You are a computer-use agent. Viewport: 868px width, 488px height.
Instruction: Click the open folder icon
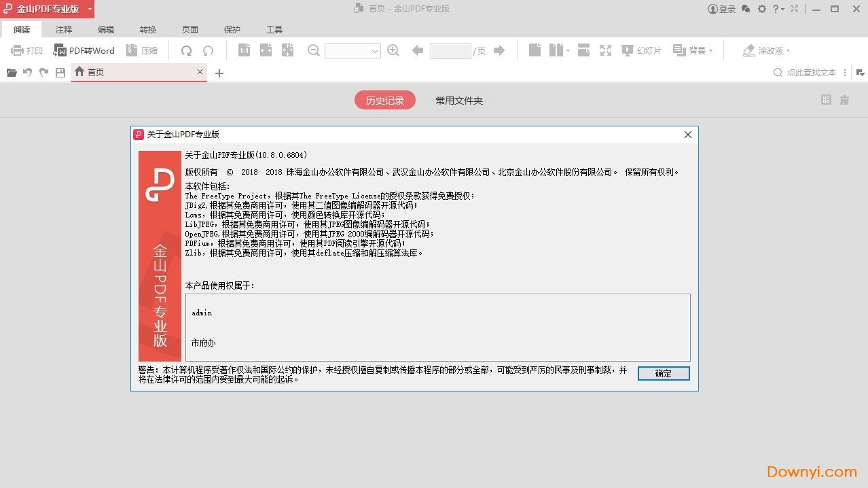[12, 73]
